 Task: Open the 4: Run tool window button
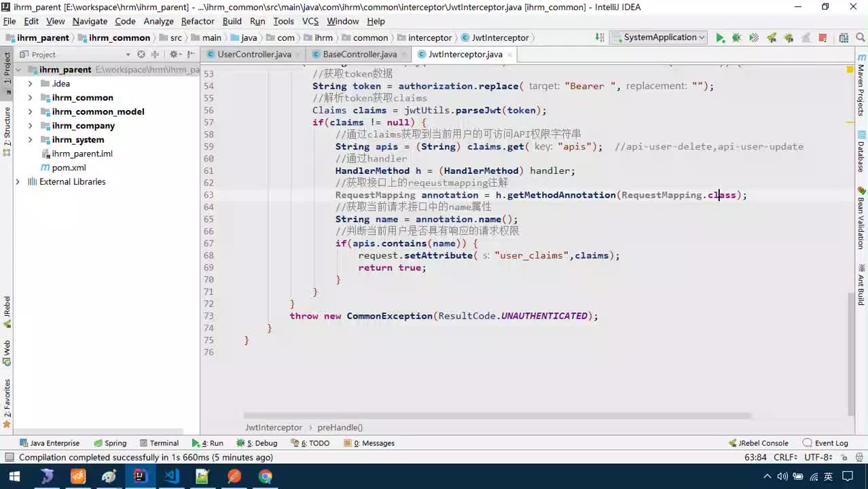[x=208, y=443]
